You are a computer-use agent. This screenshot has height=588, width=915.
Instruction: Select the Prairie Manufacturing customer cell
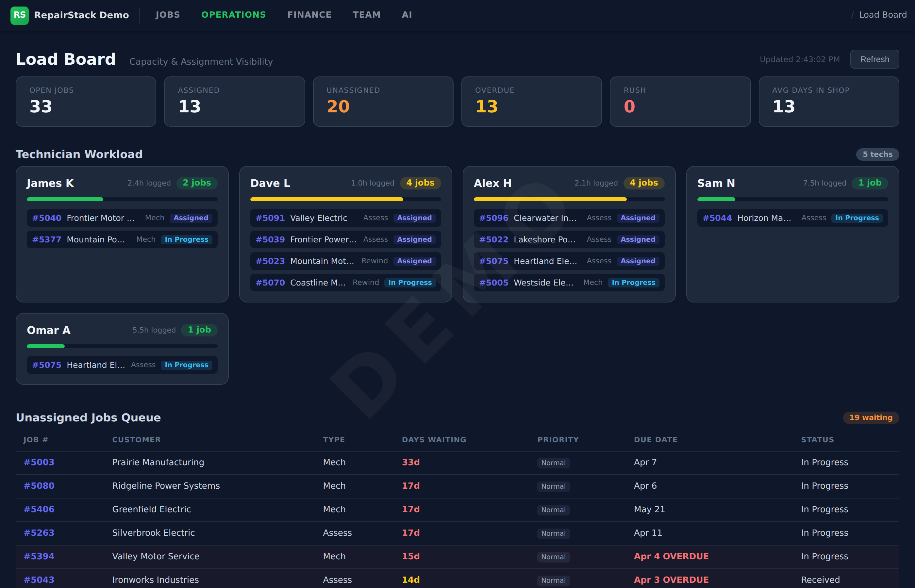tap(158, 462)
